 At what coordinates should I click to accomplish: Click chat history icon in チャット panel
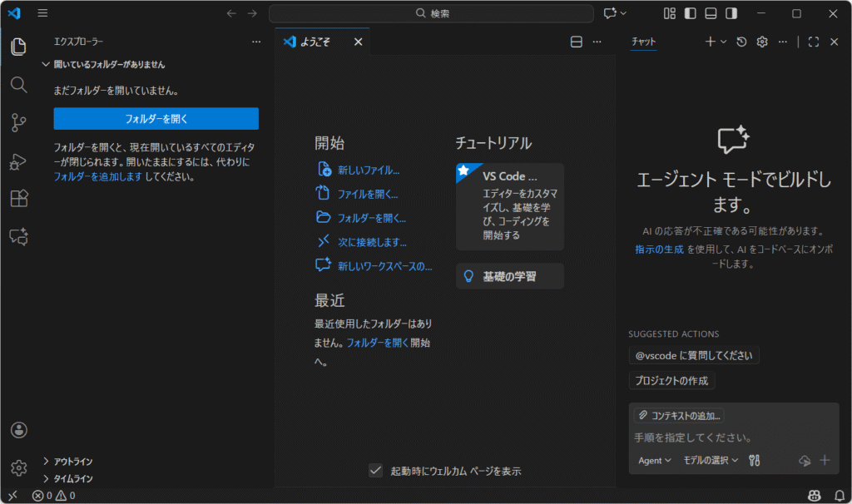[x=741, y=42]
